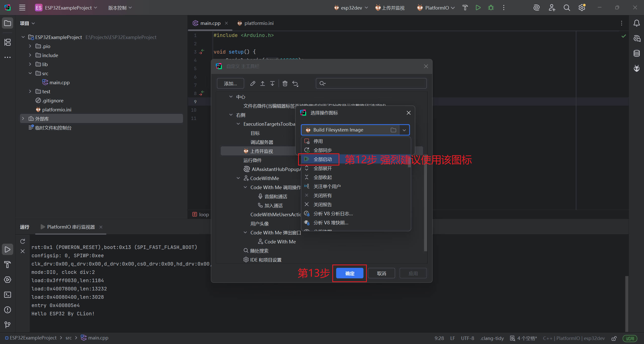Open the AI Assistant spiral icon

(536, 8)
